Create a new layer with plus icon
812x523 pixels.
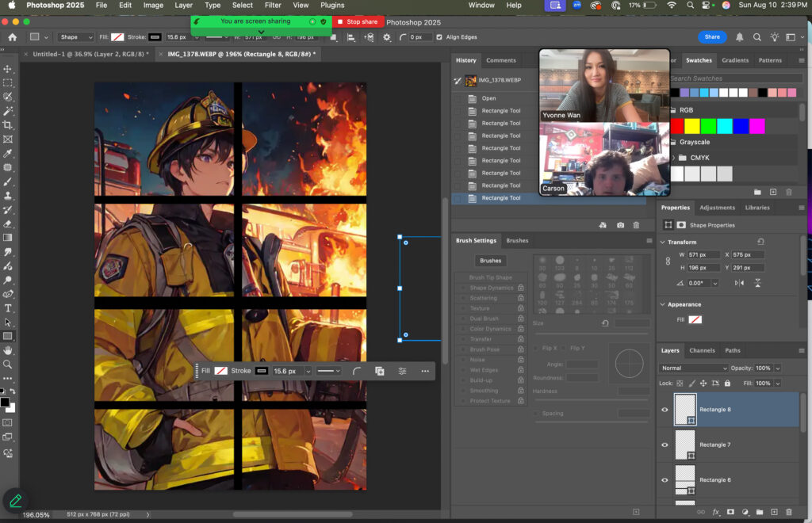point(774,512)
